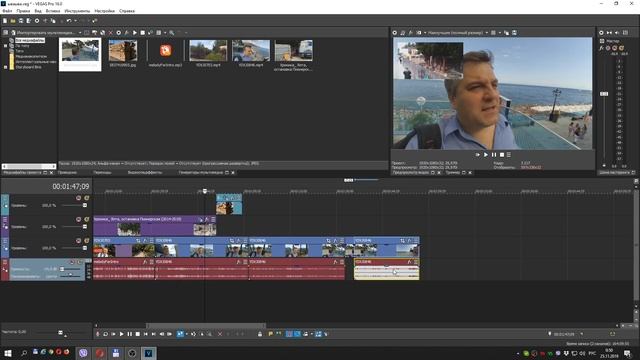This screenshot has height=360, width=640.
Task: Mute the red audio track
Action: (x=72, y=262)
